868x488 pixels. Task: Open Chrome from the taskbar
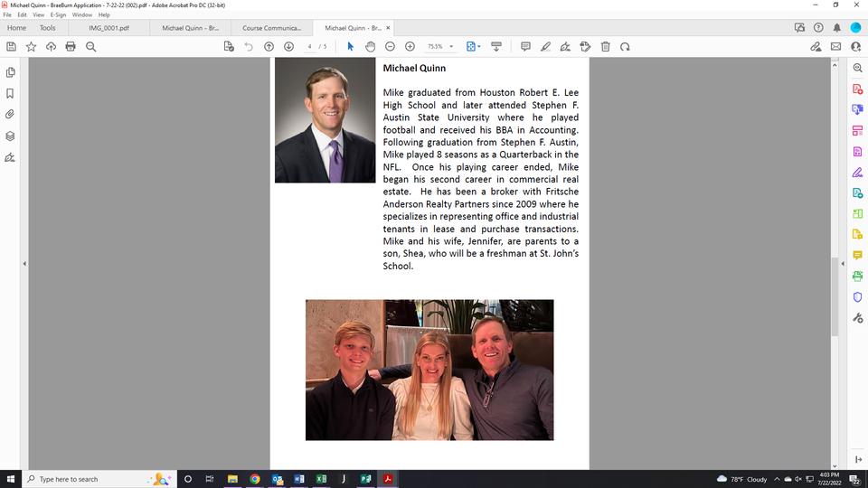(255, 479)
